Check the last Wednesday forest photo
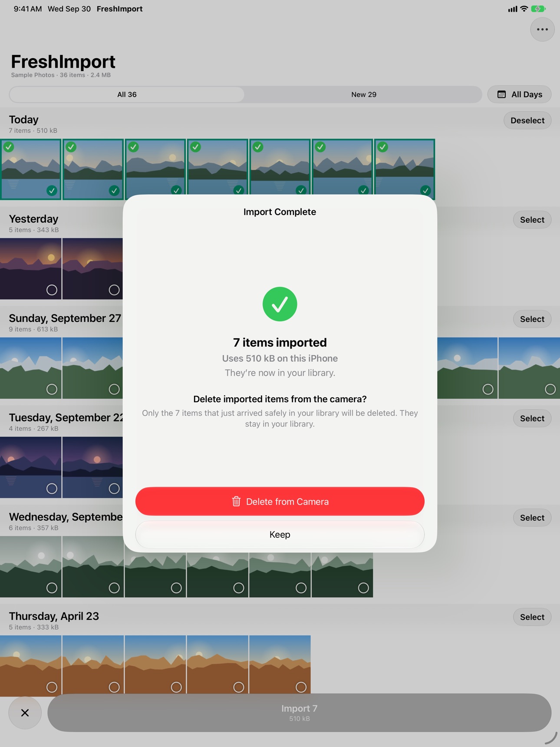Image resolution: width=560 pixels, height=747 pixels. (x=363, y=588)
